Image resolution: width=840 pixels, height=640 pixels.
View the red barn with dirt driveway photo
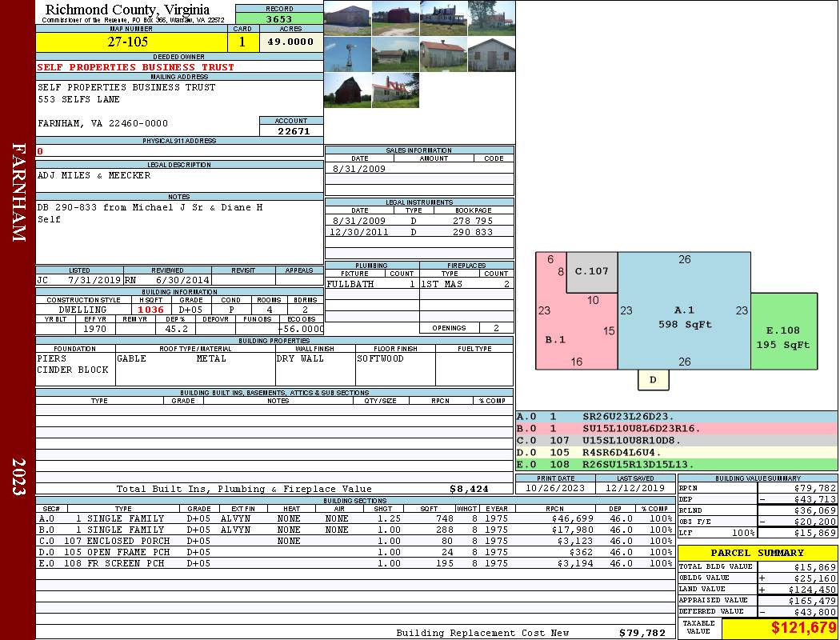(395, 18)
